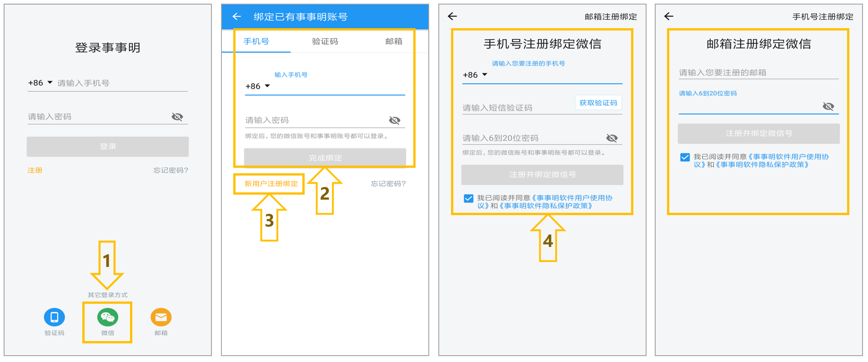
Task: Switch to 手机号注册绑定 from email registration
Action: [823, 16]
